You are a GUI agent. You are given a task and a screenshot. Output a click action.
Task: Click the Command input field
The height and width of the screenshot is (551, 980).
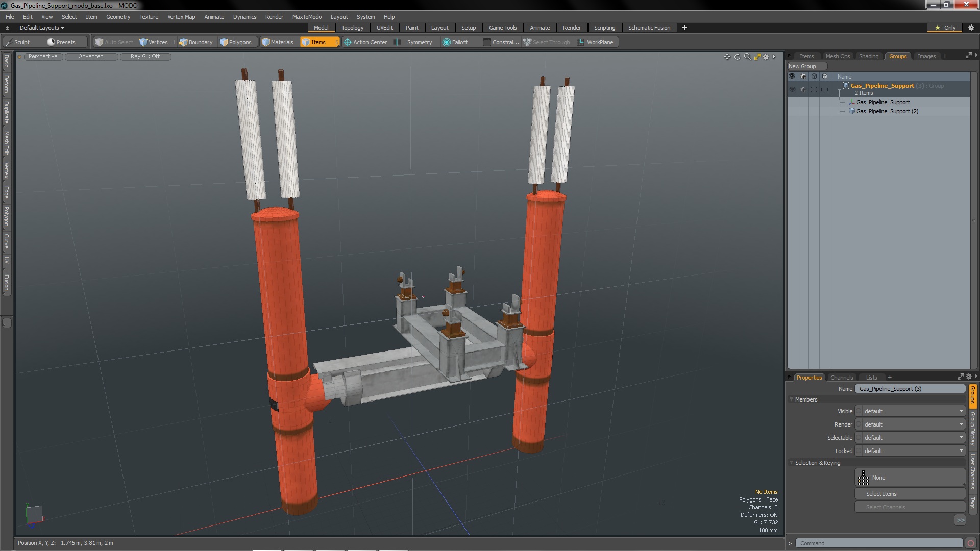click(x=880, y=543)
